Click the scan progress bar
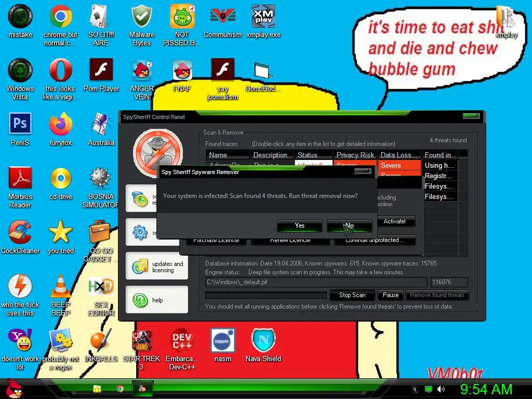Viewport: 532px width, 399px height. 266,295
